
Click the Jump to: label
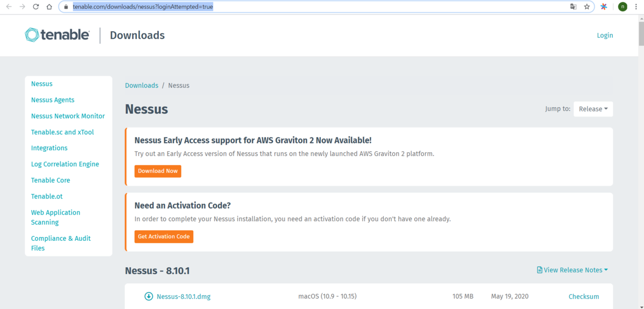pos(558,109)
